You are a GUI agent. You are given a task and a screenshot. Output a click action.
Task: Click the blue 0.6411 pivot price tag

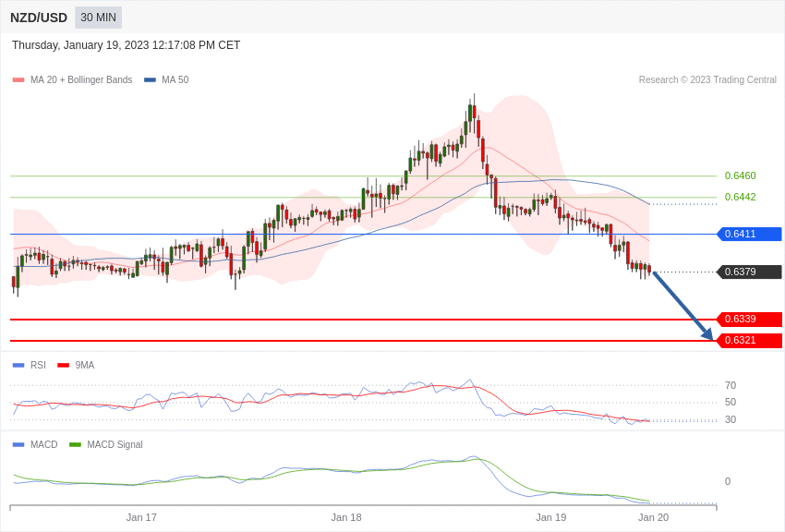750,234
